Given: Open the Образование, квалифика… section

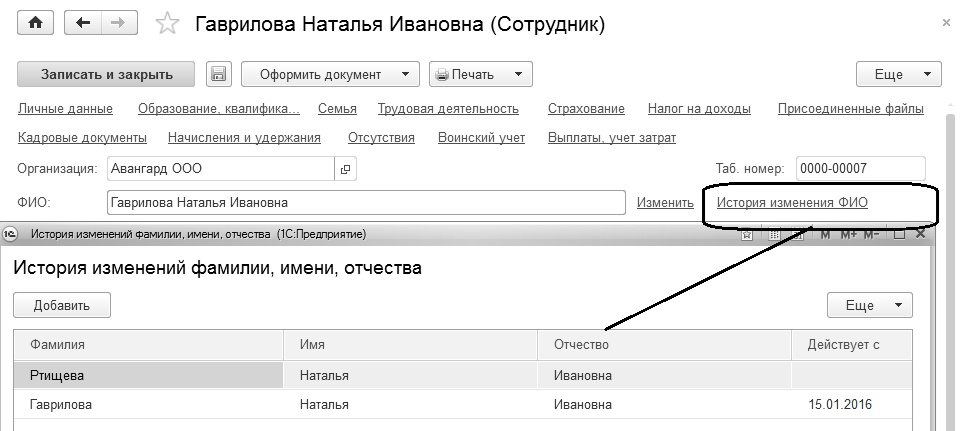Looking at the screenshot, I should [x=219, y=109].
